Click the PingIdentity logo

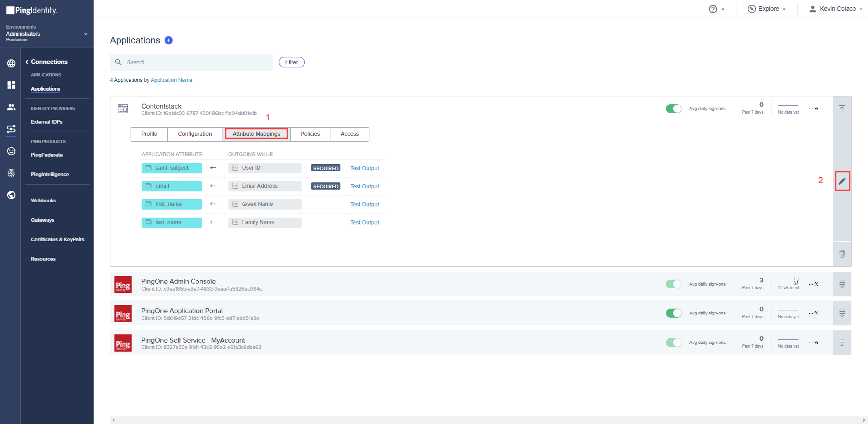tap(32, 10)
